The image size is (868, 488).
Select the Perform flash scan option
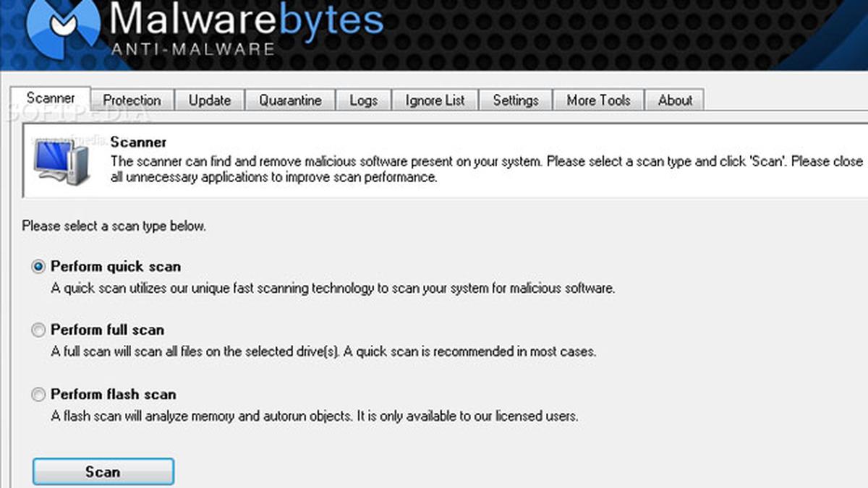tap(38, 395)
